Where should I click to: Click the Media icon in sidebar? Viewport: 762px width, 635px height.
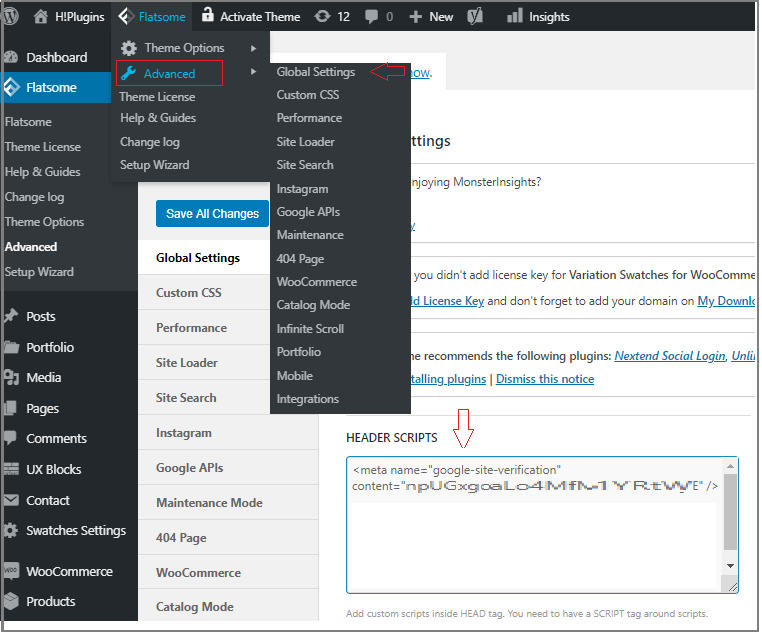(11, 378)
